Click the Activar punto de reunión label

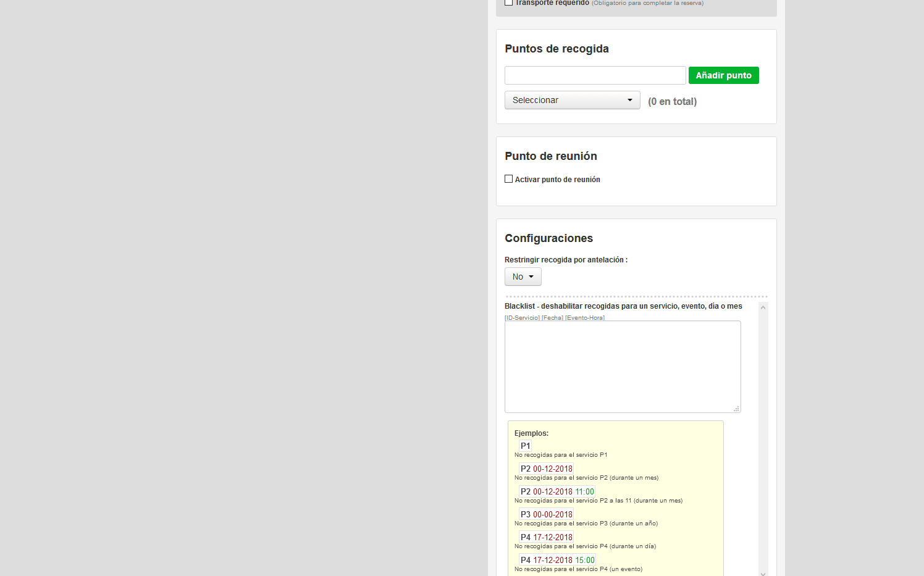(x=557, y=180)
